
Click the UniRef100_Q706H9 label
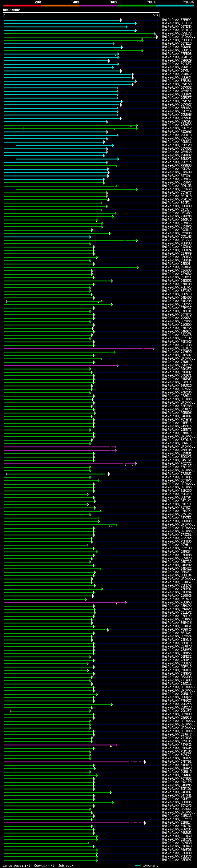176,172
